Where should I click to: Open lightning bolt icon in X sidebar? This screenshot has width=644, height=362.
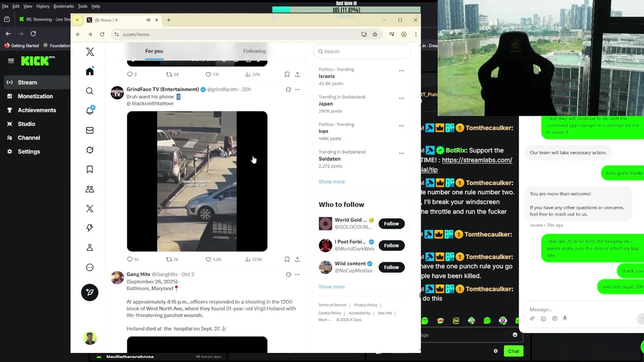(90, 228)
